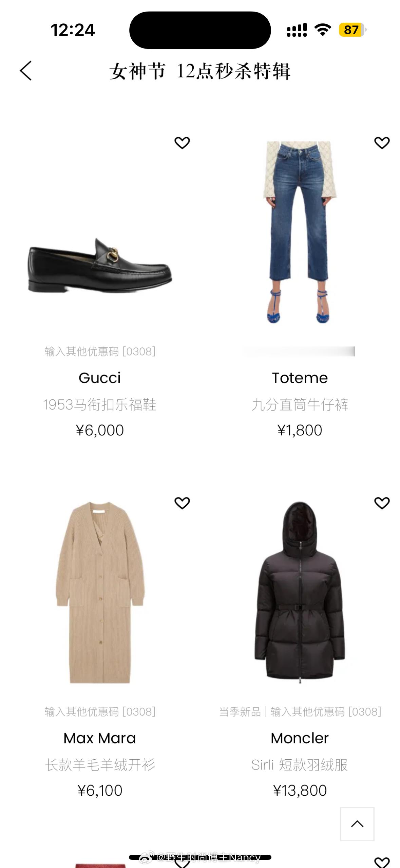The height and width of the screenshot is (868, 400).
Task: Select Max Mara brand name
Action: 100,738
